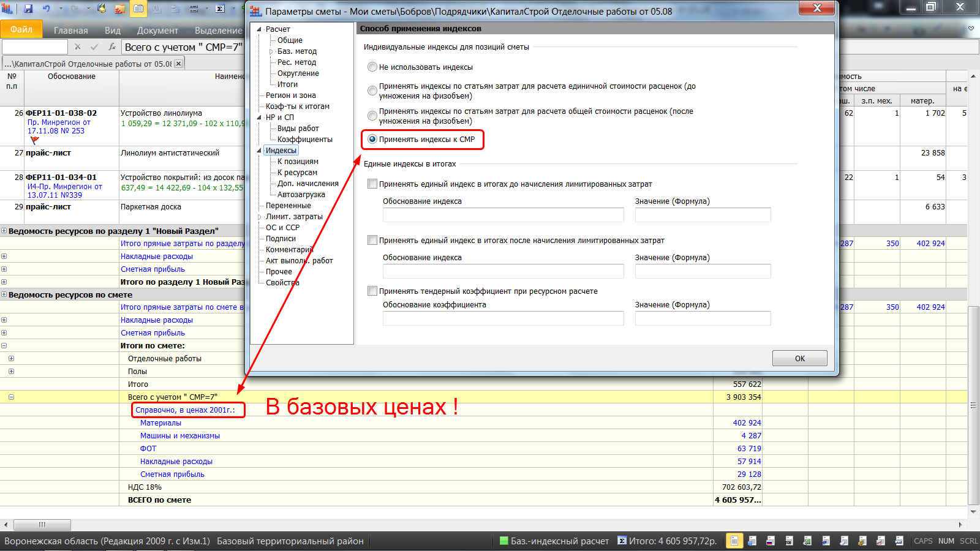Screen dimensions: 980x551
Task: Select 'Не использовать индексы' radio button
Action: [372, 67]
